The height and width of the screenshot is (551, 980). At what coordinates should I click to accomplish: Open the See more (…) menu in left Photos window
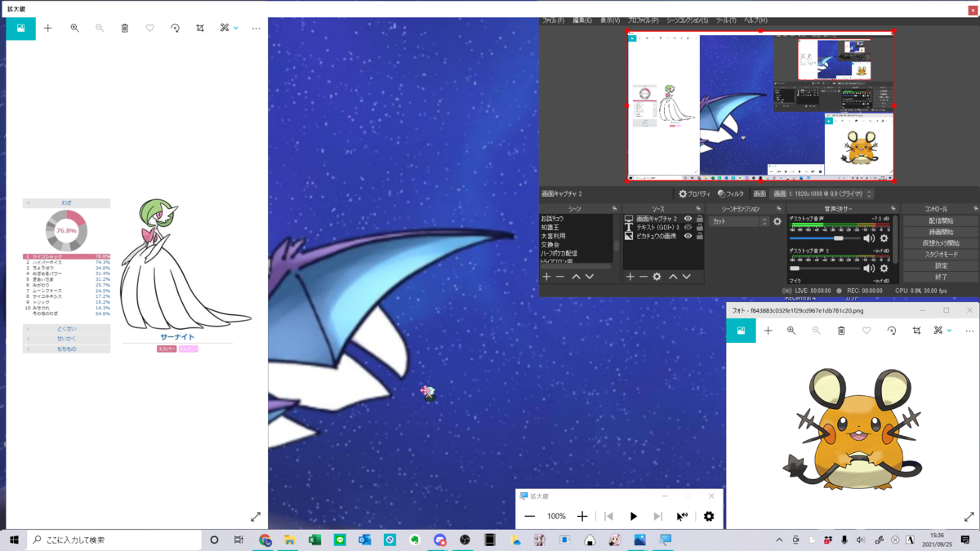coord(256,28)
